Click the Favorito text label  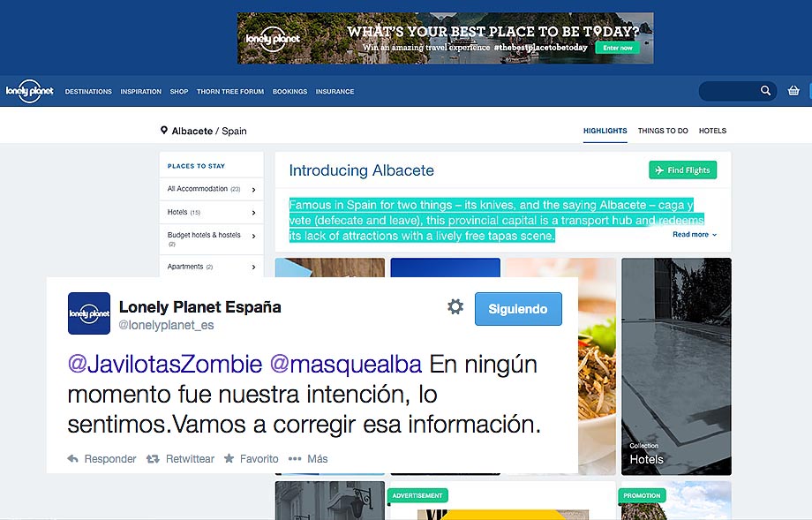point(259,459)
